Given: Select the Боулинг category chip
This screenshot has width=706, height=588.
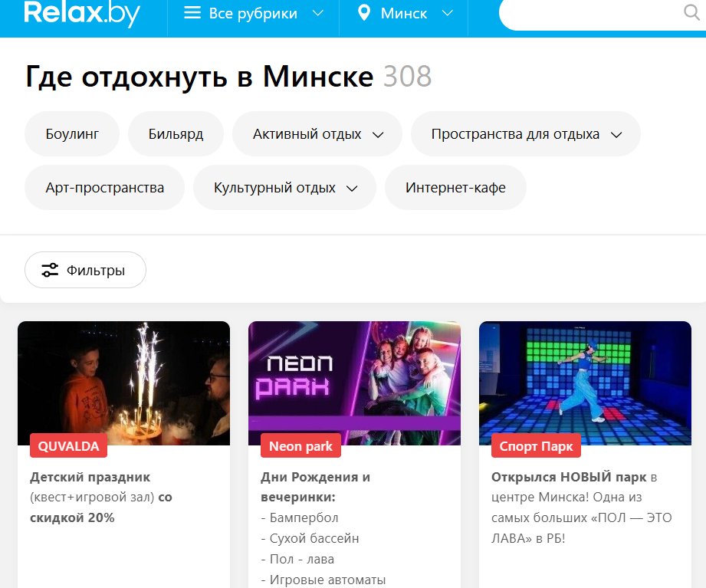Looking at the screenshot, I should pos(72,134).
